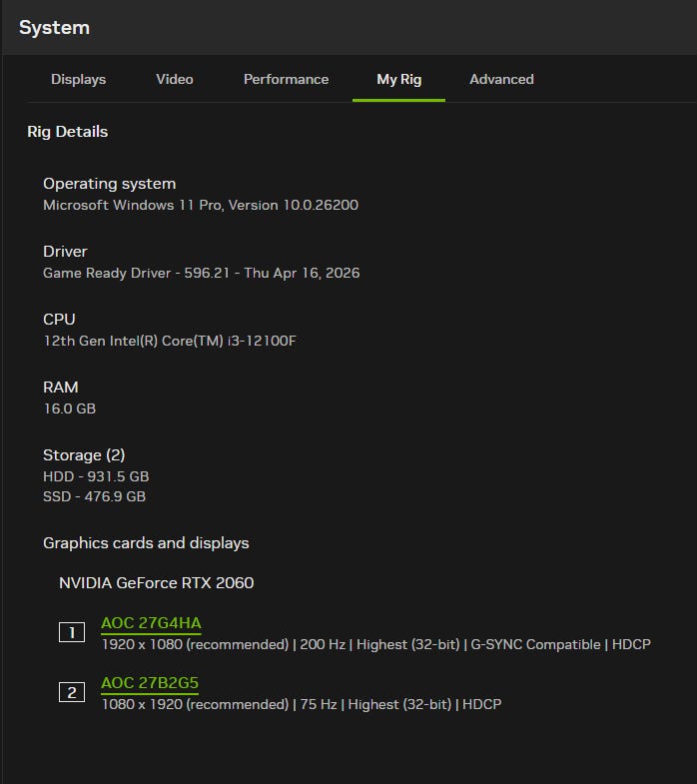Select the SSD - 476.9 GB entry

click(95, 496)
